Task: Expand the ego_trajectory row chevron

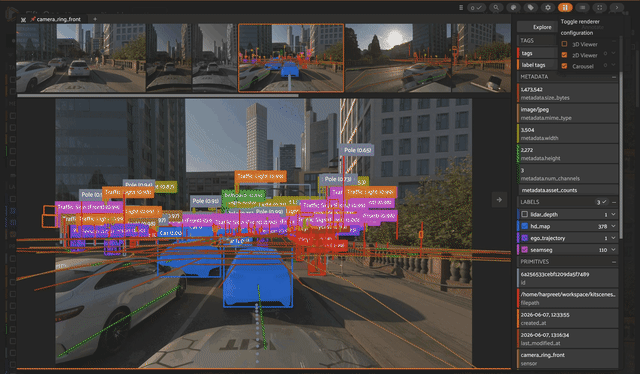Action: point(613,238)
